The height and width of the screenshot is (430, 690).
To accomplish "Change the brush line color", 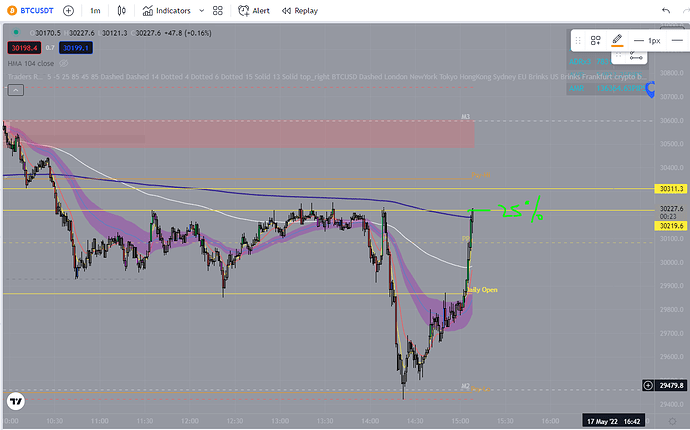I will (x=617, y=40).
